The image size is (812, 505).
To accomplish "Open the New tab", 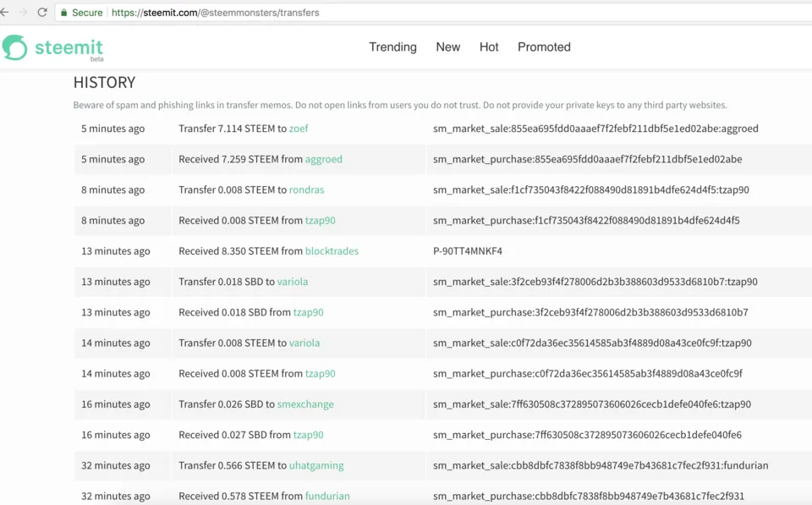I will tap(448, 47).
